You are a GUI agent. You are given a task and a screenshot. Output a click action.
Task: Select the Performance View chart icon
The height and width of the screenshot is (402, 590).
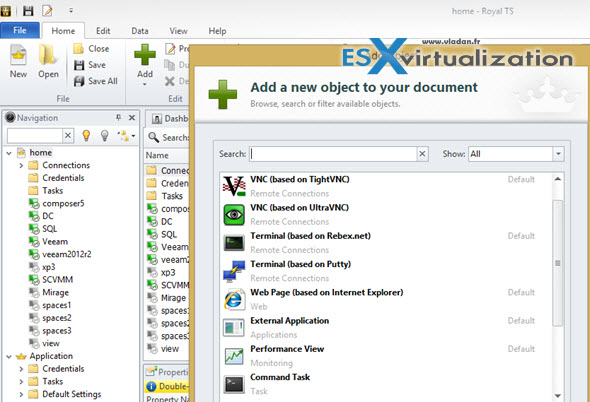234,356
